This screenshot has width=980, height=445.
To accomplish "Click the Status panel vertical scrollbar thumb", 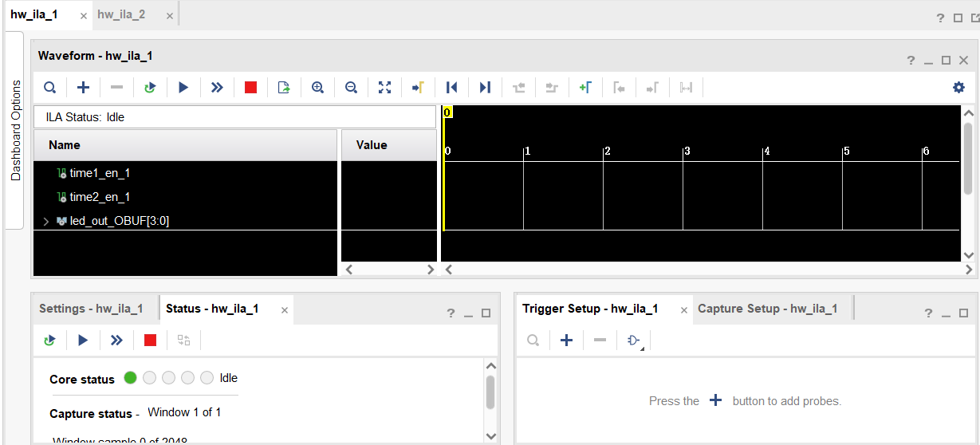I will click(490, 392).
